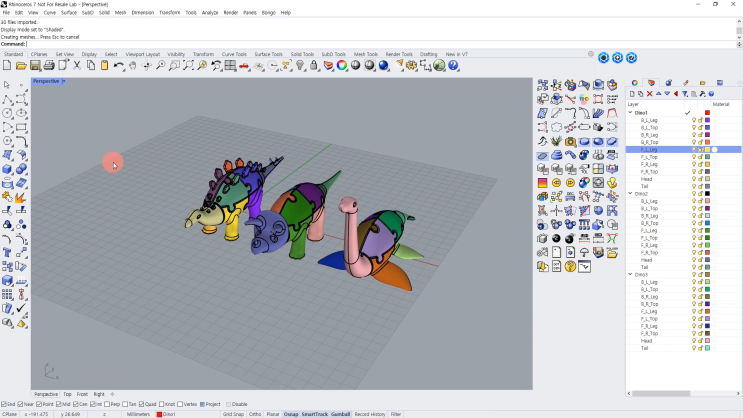Select the Text tool in left sidebar

(7, 253)
